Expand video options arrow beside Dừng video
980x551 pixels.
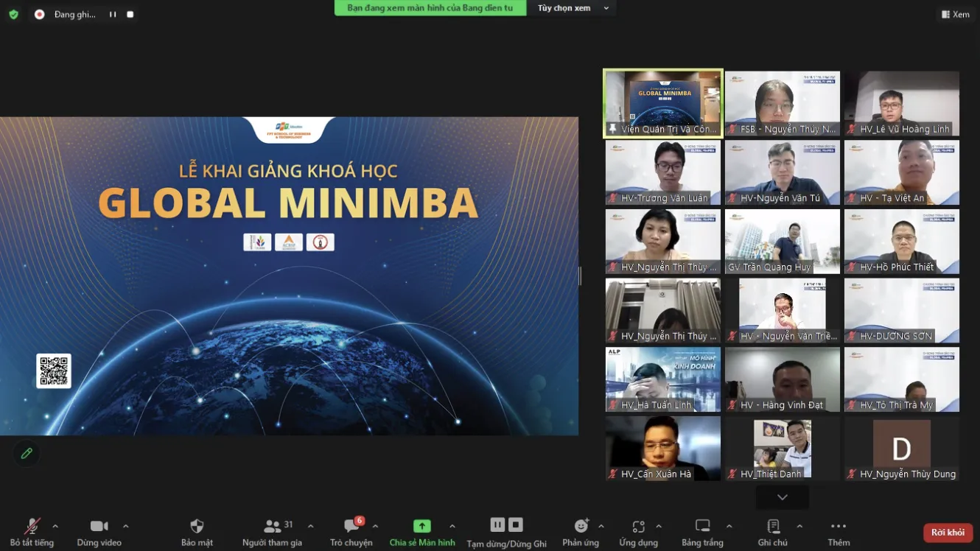coord(125,527)
